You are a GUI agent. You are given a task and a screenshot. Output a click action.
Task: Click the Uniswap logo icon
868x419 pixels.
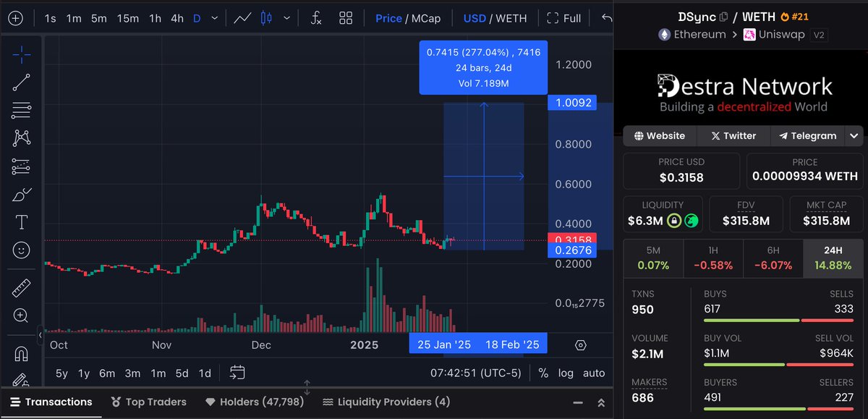coord(749,35)
